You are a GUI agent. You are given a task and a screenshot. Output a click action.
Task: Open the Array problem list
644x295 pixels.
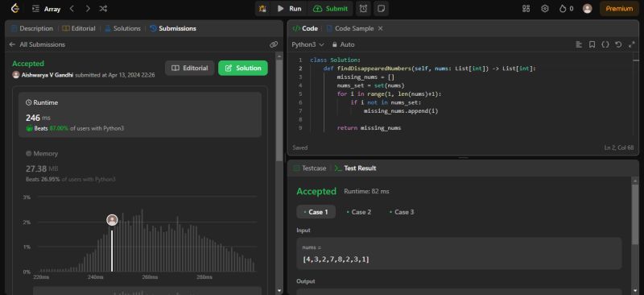click(47, 9)
